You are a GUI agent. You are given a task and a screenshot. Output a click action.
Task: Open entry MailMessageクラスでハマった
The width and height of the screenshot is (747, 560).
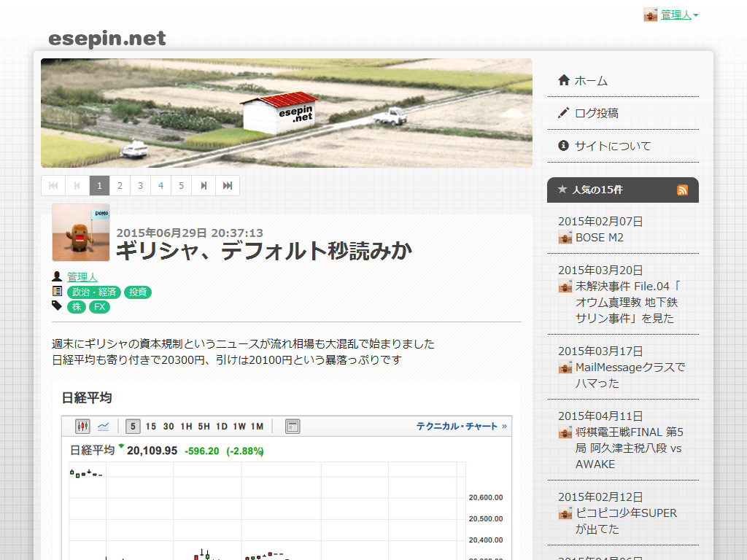(630, 376)
